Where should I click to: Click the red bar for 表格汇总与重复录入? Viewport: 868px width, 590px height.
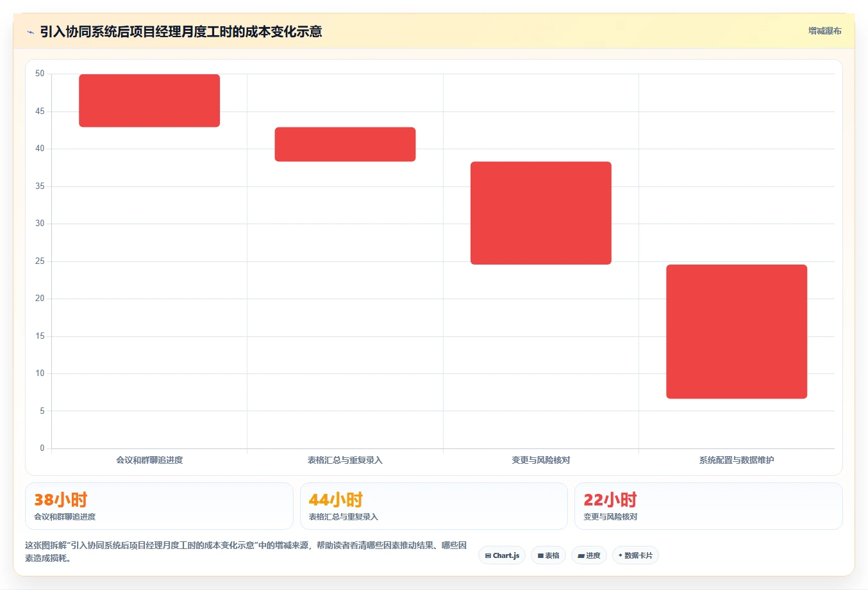point(345,144)
